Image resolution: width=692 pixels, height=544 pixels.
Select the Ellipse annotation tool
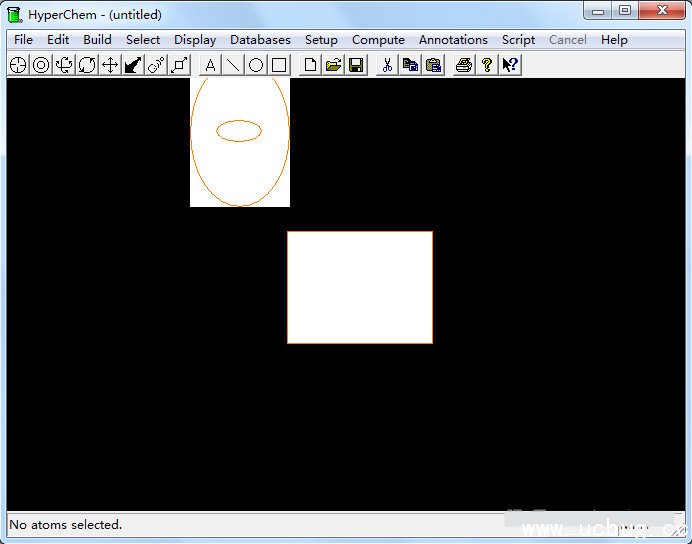(256, 65)
